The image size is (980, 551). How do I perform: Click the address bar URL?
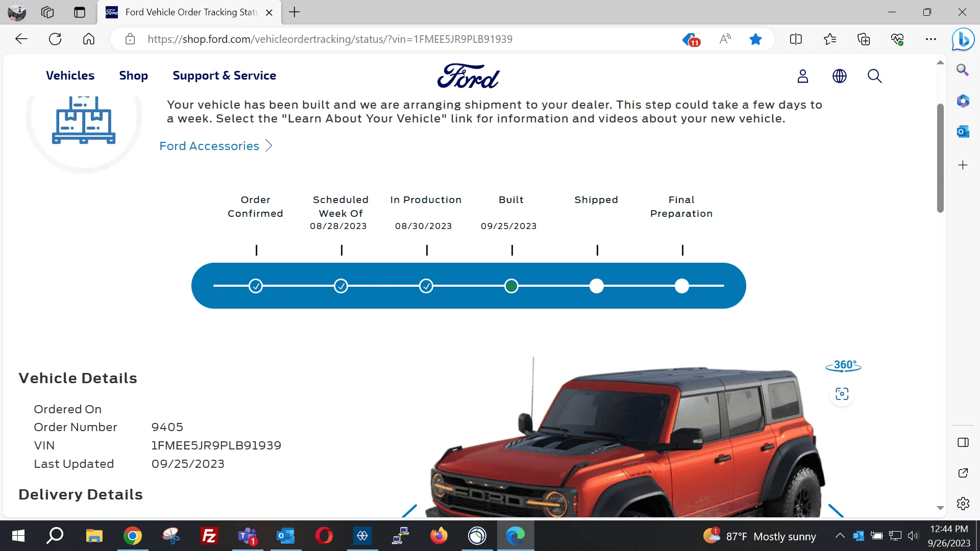point(330,39)
